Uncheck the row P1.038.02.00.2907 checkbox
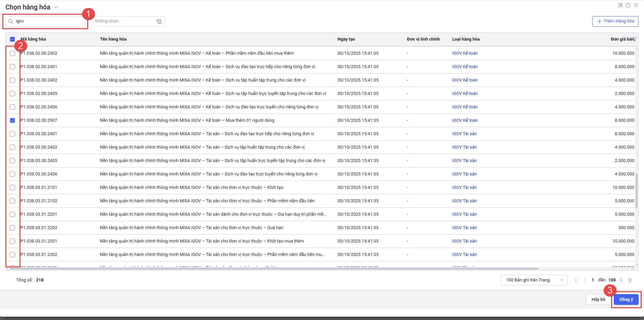Screen dimensions: 644x320 click(x=12, y=120)
